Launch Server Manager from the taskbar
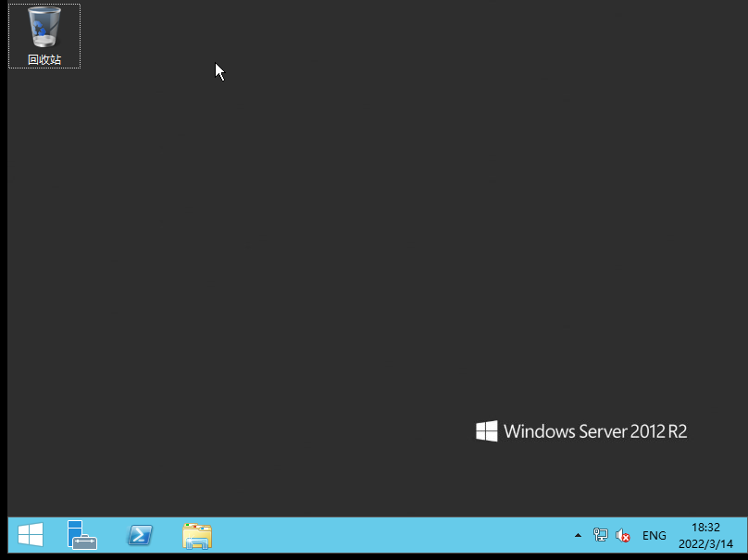The width and height of the screenshot is (748, 560). 82,535
